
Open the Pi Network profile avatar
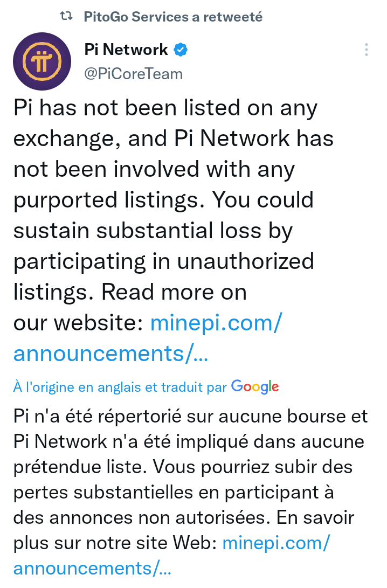(x=42, y=61)
